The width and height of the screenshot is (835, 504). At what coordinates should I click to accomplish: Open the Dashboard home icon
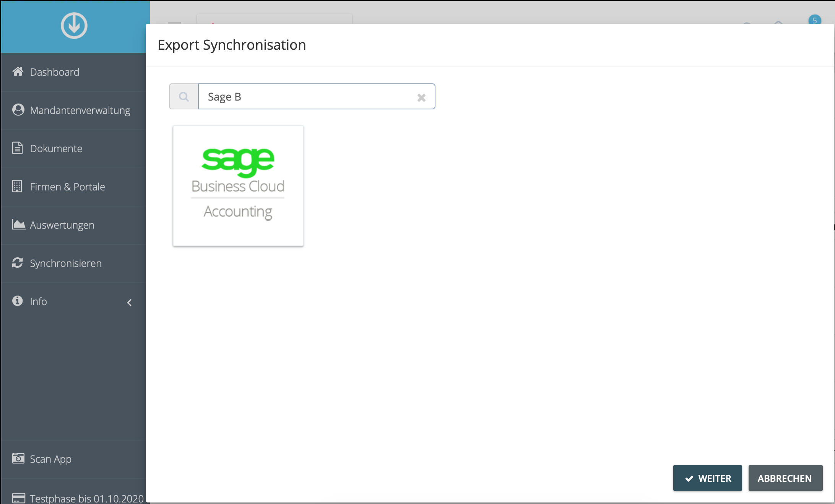coord(18,72)
